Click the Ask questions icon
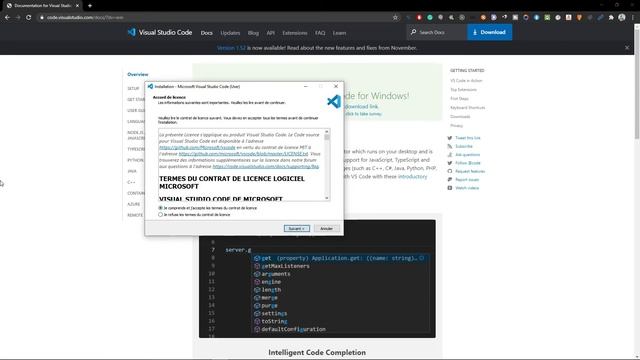Screen dimensions: 640x360 pyautogui.click(x=450, y=155)
